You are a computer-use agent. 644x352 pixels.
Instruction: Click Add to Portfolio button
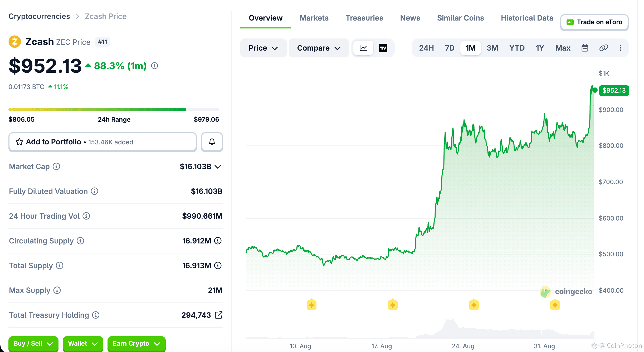(x=103, y=142)
